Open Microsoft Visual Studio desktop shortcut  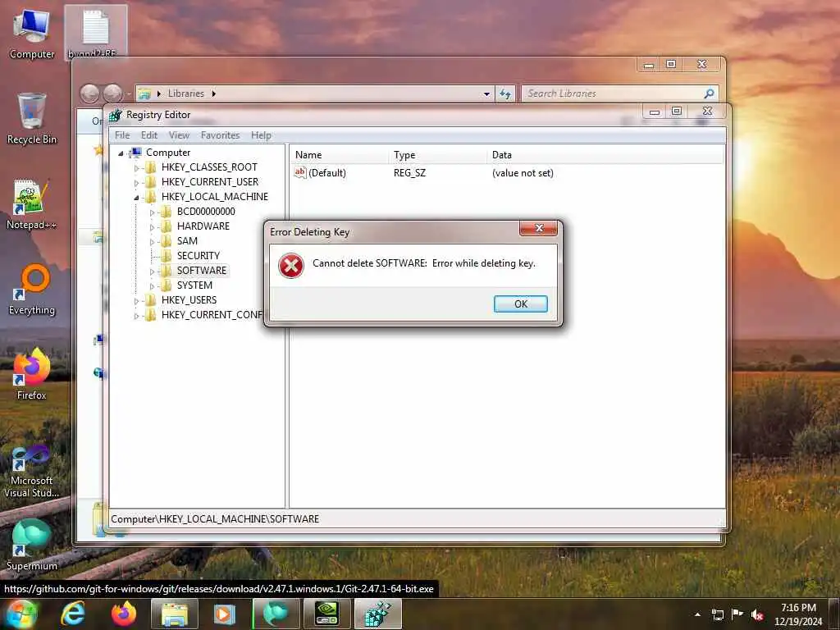click(x=32, y=472)
